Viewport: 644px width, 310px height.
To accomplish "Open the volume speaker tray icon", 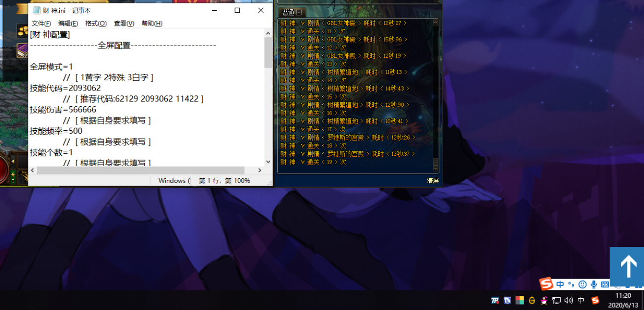I will click(568, 300).
